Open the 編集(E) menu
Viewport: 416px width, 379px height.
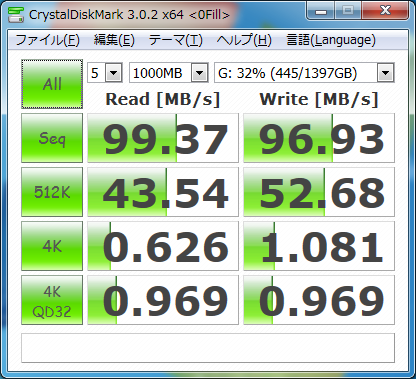coord(114,40)
